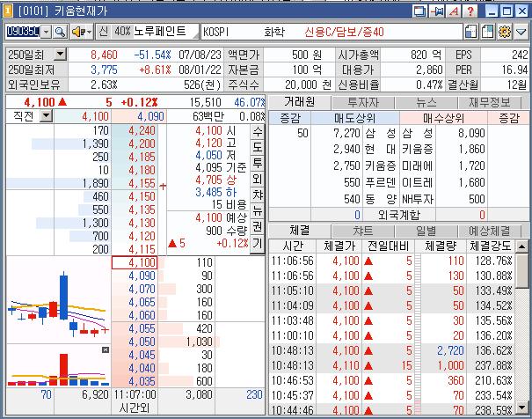Open the 250일최 period dropdown
Viewport: 532px width, 419px height.
click(x=60, y=54)
